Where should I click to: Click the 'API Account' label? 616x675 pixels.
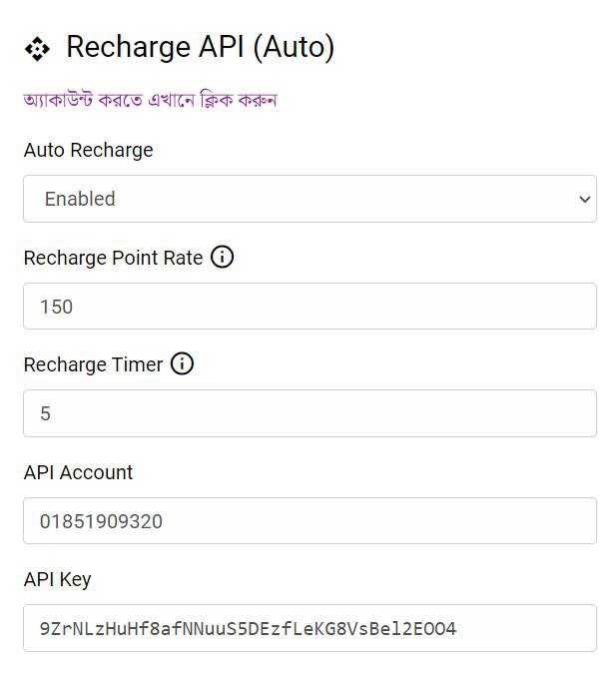pyautogui.click(x=78, y=472)
